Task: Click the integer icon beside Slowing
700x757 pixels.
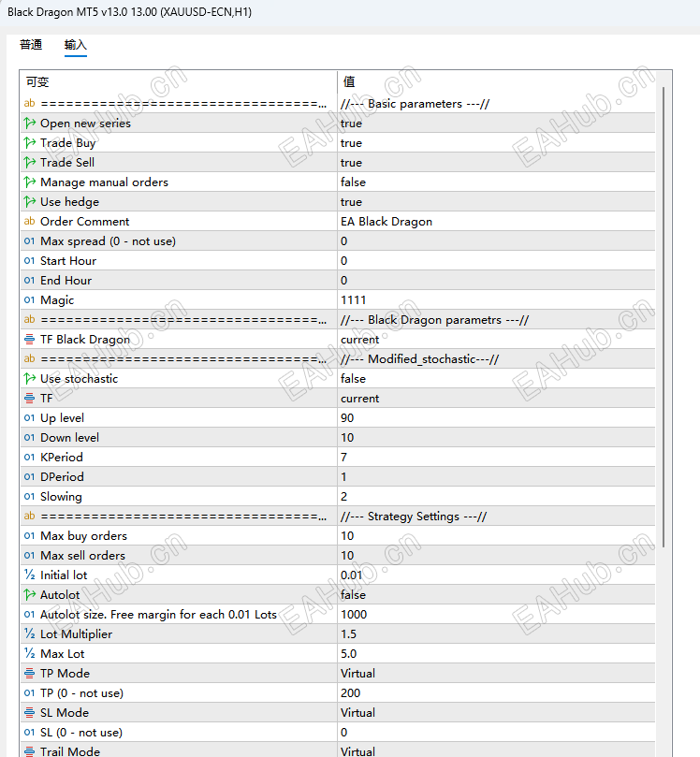Action: (29, 496)
